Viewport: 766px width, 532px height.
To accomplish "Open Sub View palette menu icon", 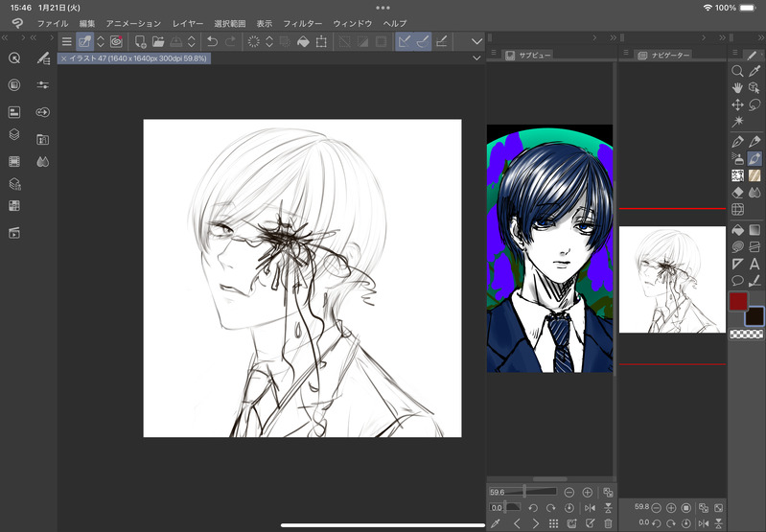I will (494, 53).
